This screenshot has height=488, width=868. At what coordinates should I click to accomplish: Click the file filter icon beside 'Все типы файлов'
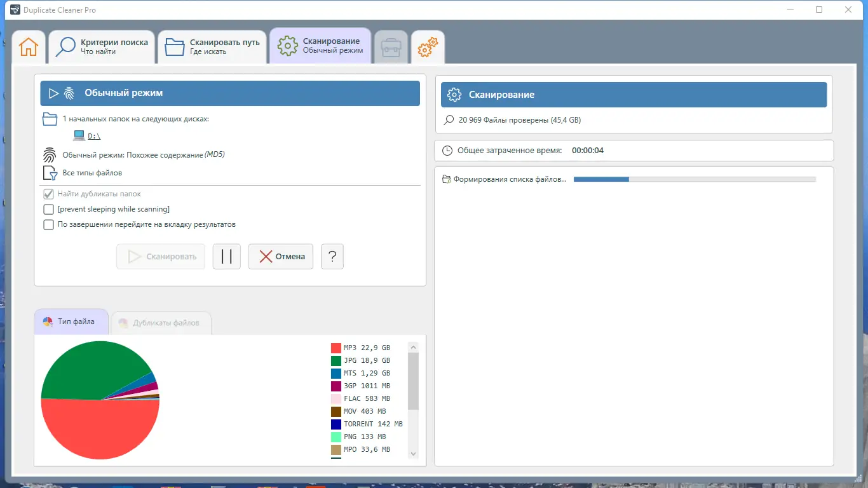(50, 173)
